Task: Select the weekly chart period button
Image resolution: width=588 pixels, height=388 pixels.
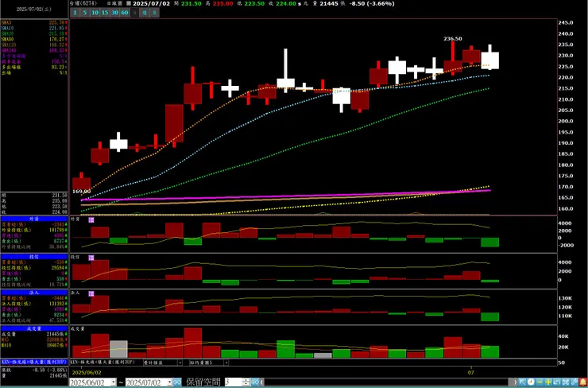Action: tap(145, 13)
